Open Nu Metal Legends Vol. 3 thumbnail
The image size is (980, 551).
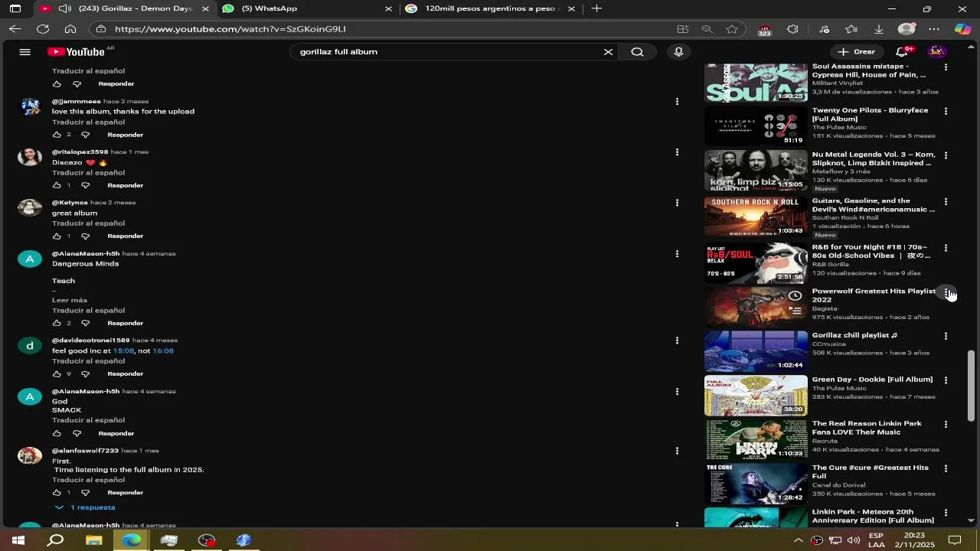tap(756, 170)
